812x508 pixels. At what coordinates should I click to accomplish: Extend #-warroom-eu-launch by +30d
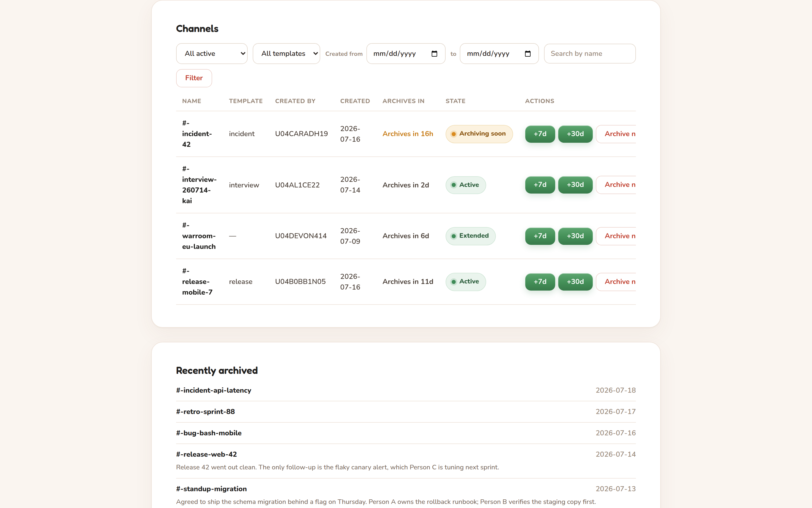tap(575, 236)
